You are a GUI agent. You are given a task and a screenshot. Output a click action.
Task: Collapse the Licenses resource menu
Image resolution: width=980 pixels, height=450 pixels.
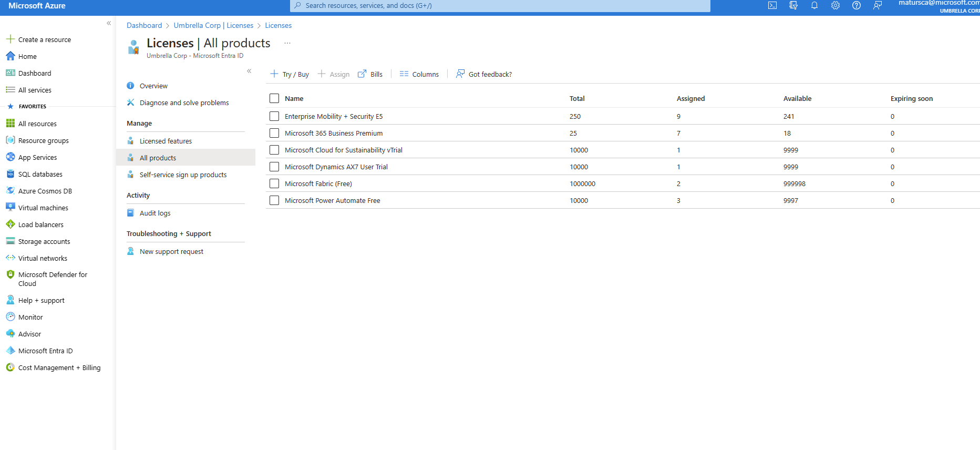[x=249, y=71]
